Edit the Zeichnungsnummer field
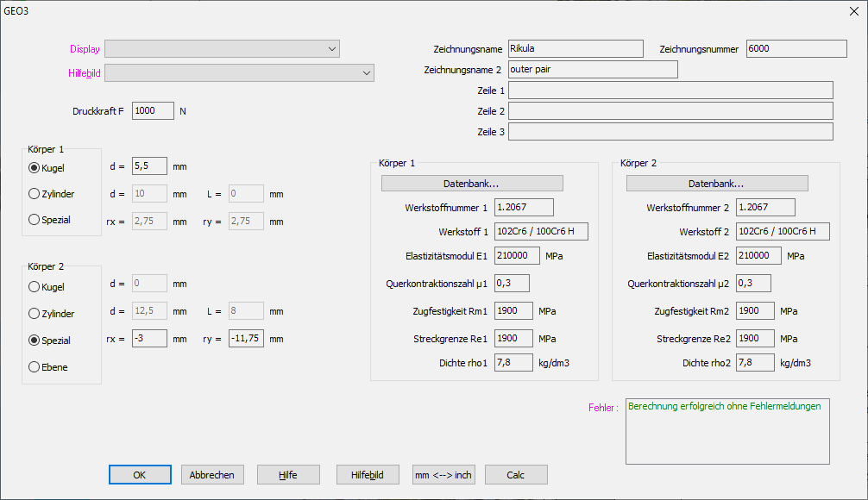This screenshot has width=868, height=500. point(796,49)
